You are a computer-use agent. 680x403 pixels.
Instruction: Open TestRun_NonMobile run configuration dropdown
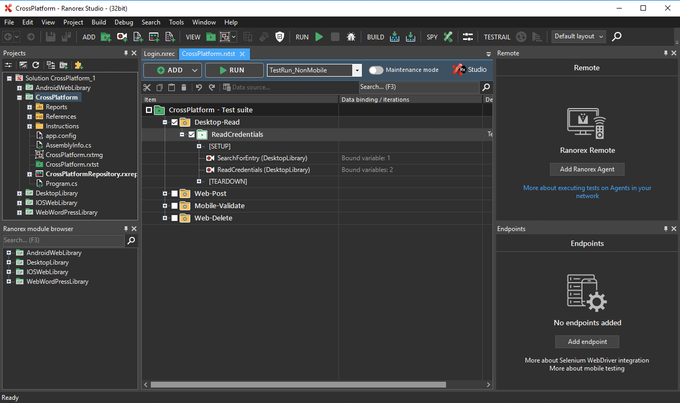(357, 70)
